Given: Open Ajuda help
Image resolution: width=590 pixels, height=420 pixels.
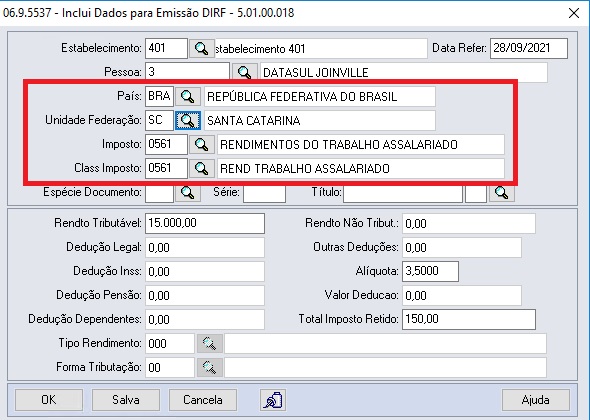Looking at the screenshot, I should point(536,400).
